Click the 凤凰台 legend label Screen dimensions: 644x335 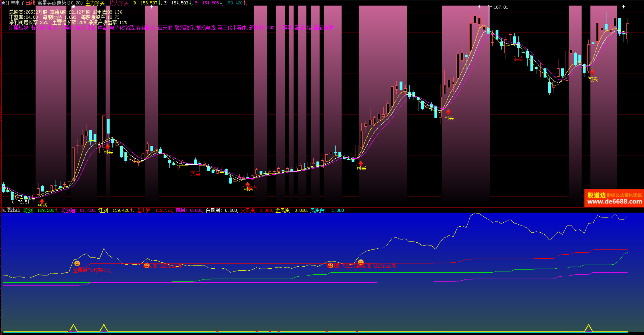pyautogui.click(x=318, y=210)
